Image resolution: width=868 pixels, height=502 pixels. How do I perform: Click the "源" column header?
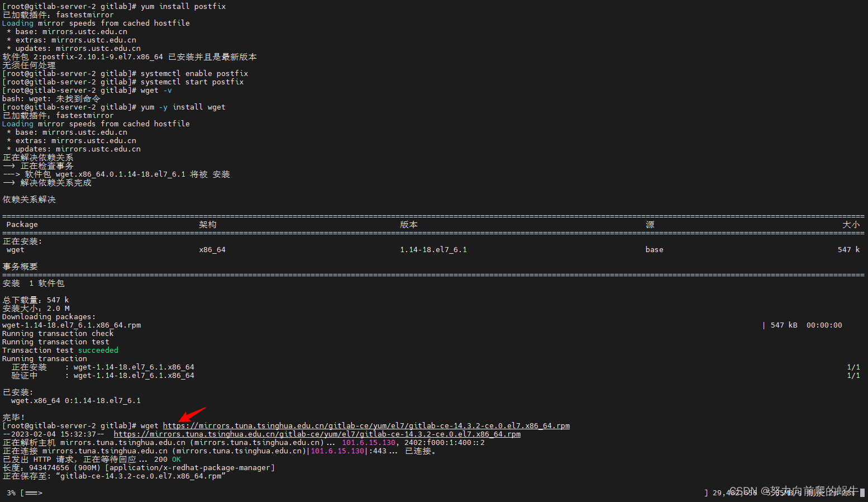(650, 225)
